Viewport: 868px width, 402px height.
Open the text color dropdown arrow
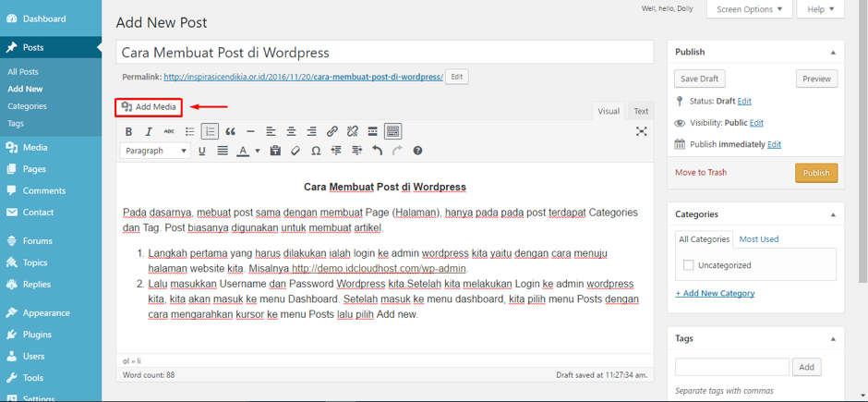(x=258, y=151)
